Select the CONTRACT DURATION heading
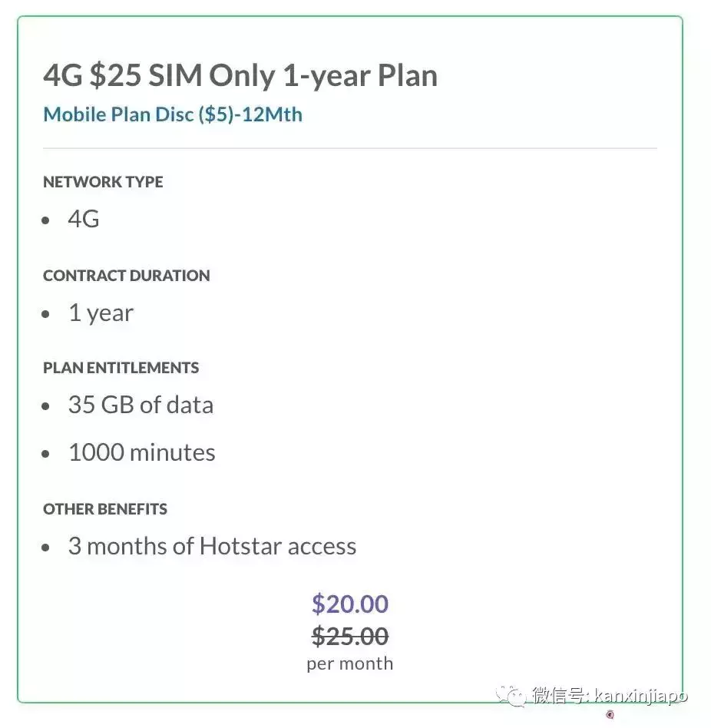 126,276
